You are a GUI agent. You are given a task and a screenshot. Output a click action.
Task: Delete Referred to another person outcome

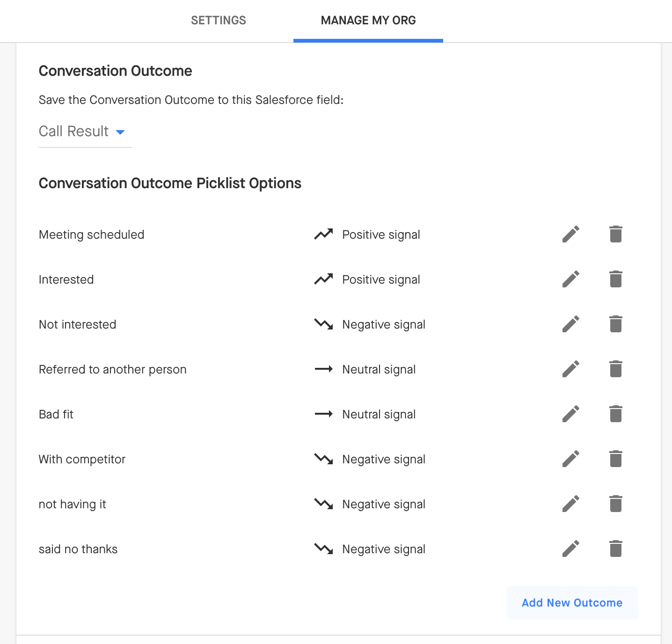(x=616, y=369)
